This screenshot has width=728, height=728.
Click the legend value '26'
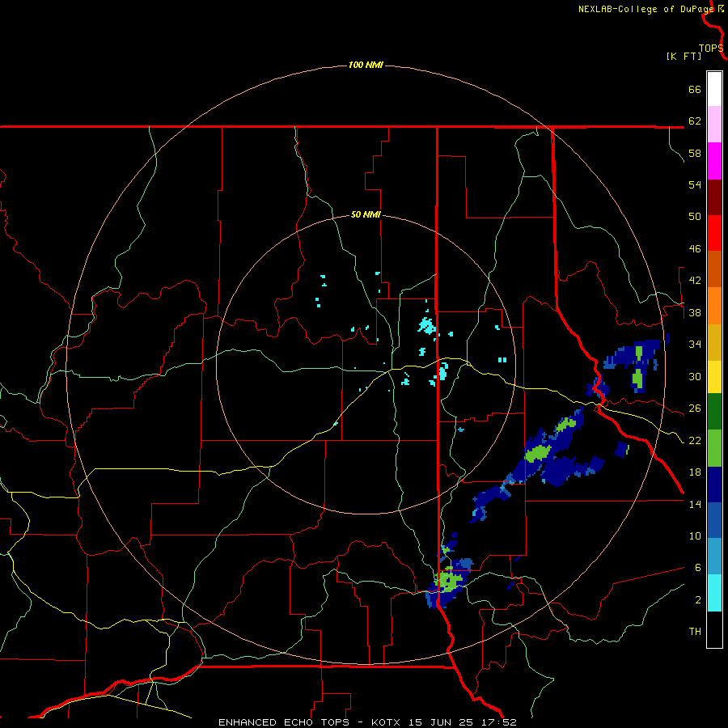click(x=695, y=408)
